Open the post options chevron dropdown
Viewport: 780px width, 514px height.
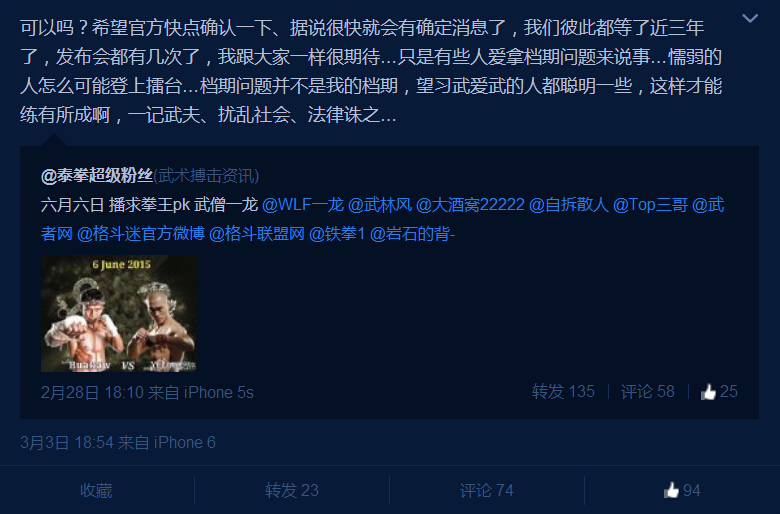click(x=750, y=19)
